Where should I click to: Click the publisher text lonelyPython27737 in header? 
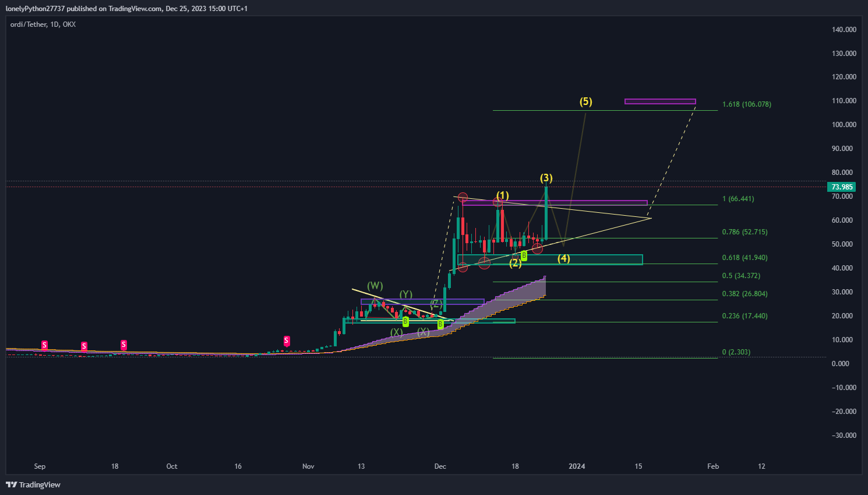pos(34,9)
